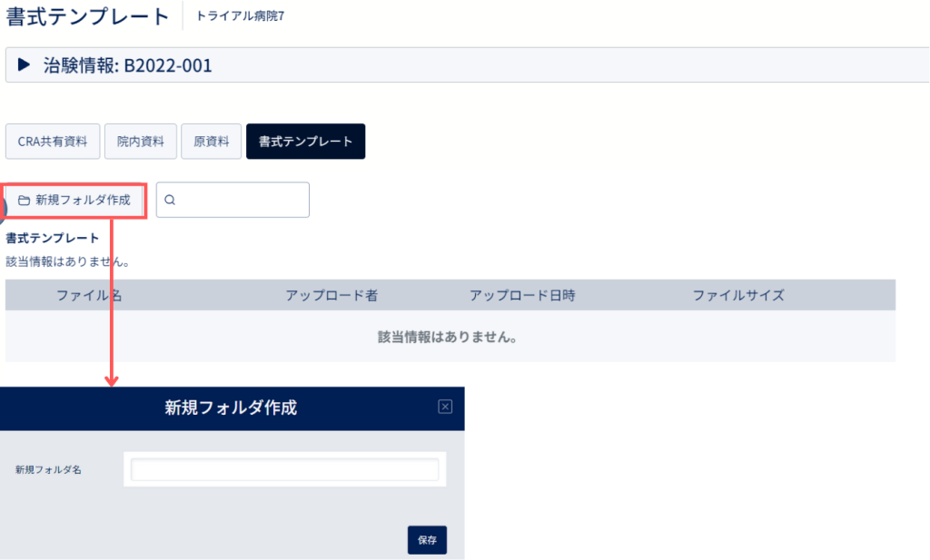Switch to the CRA共有資料 tab
Viewport: 930px width, 560px height.
53,141
